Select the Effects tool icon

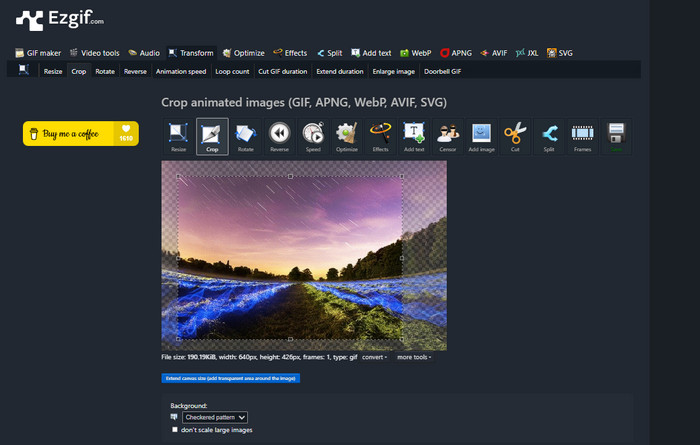click(380, 137)
